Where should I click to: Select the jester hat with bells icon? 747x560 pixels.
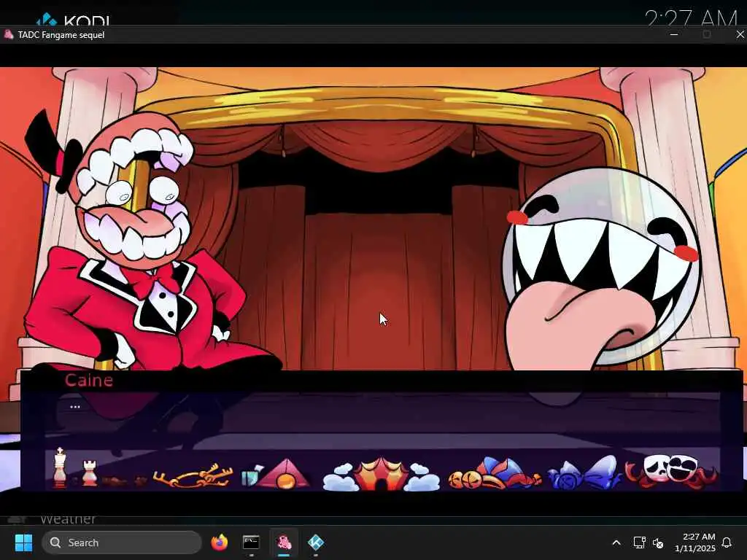(495, 473)
